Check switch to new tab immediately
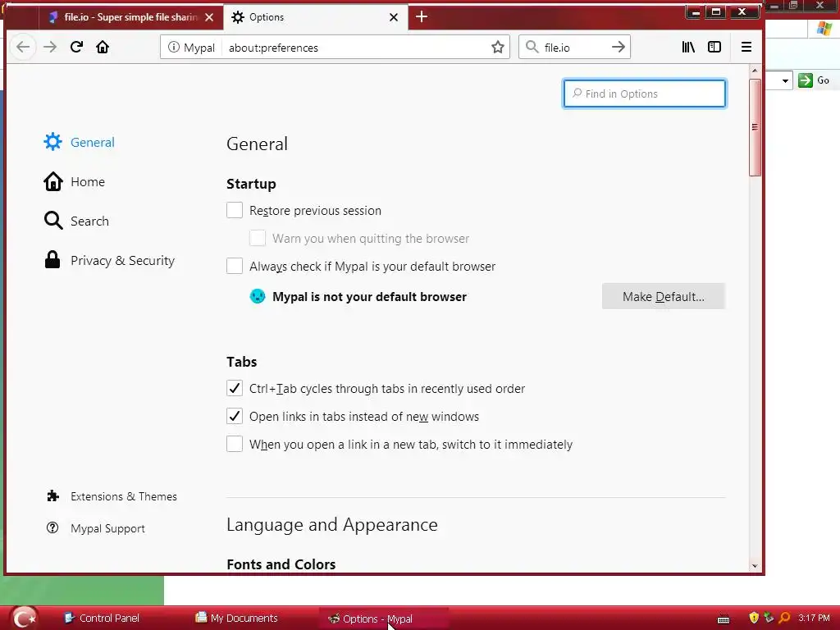This screenshot has height=630, width=840. [x=234, y=444]
